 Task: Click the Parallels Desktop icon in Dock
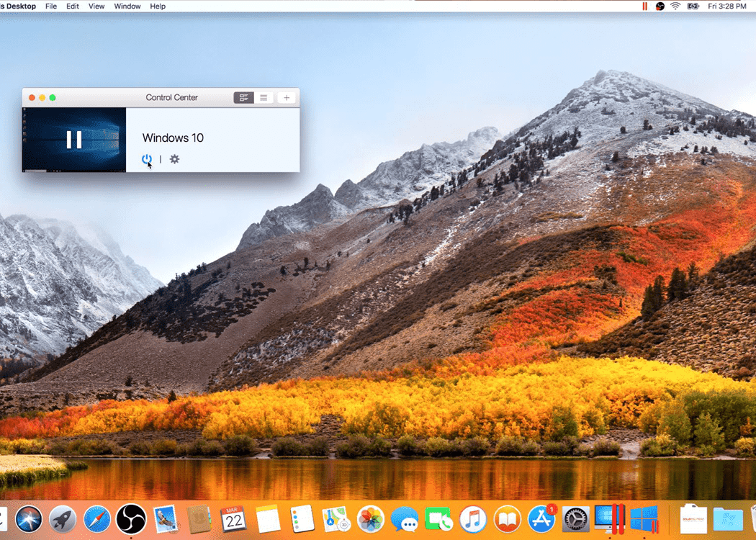609,518
